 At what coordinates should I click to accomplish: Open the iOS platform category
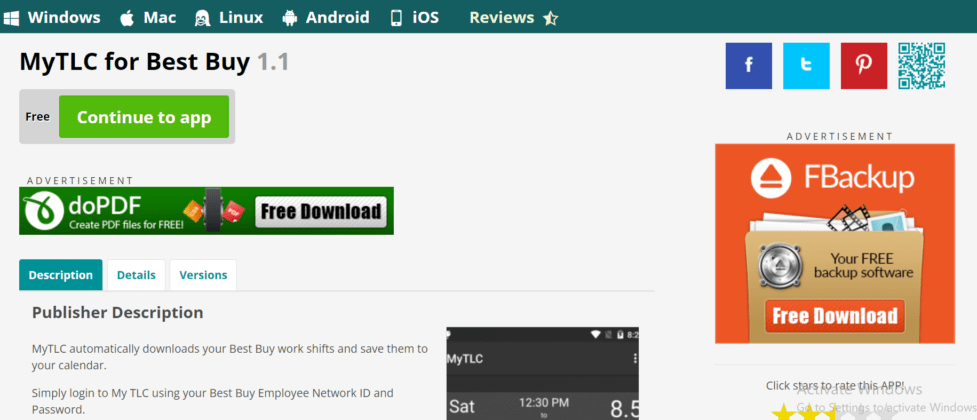tap(414, 17)
